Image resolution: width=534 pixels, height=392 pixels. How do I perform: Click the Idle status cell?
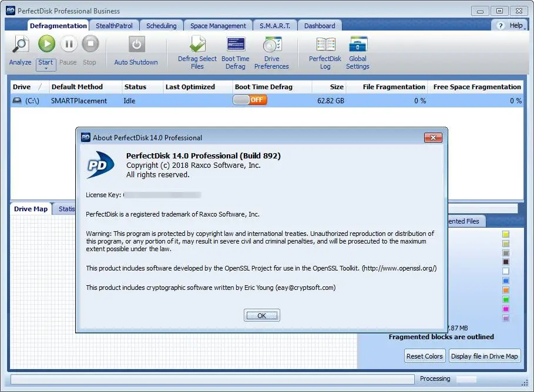[129, 101]
